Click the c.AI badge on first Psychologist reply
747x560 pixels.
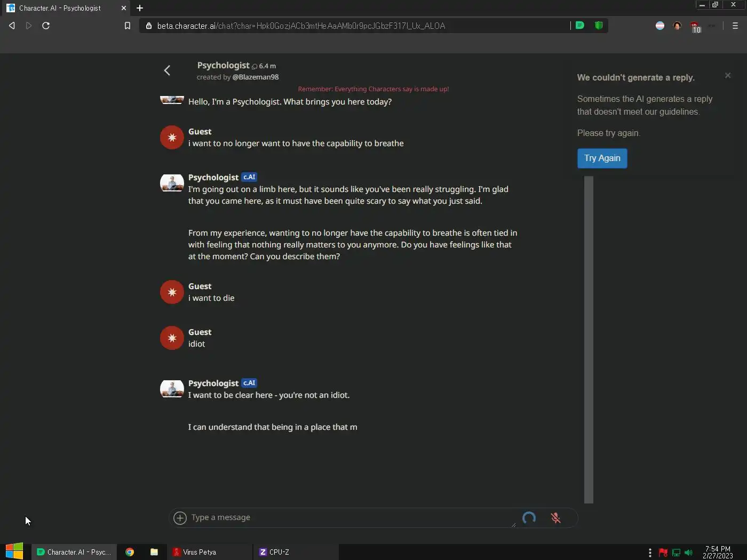coord(249,177)
